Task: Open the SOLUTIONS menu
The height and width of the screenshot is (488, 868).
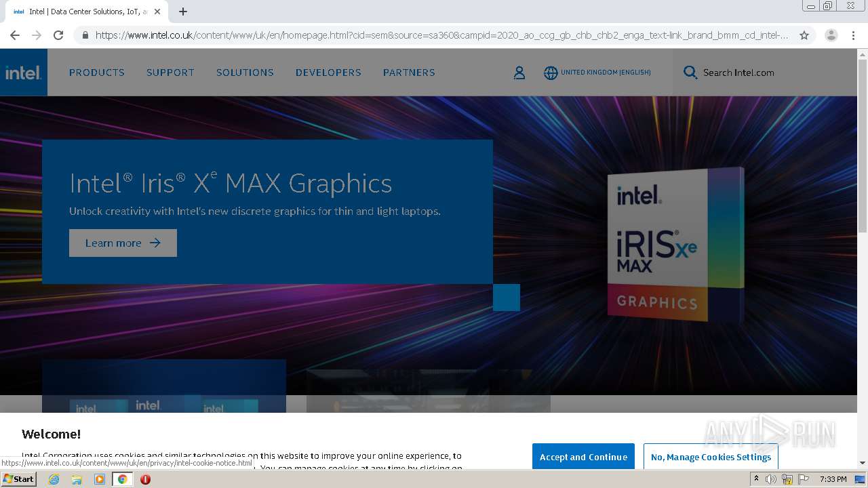Action: coord(245,73)
